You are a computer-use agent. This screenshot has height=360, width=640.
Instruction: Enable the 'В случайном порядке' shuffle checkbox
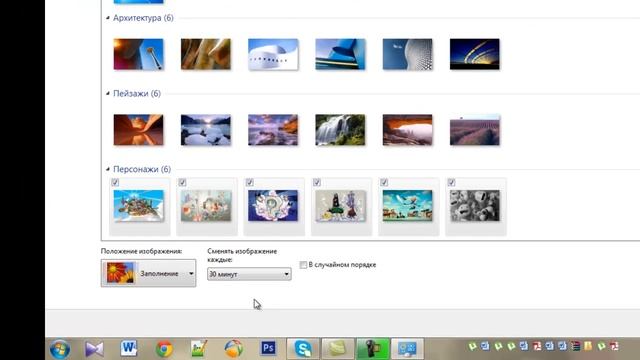pos(303,265)
